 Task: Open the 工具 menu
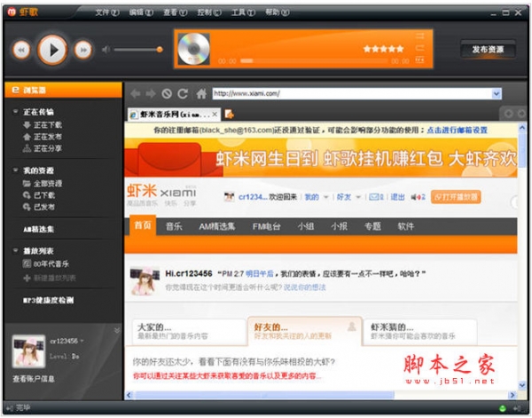[243, 12]
